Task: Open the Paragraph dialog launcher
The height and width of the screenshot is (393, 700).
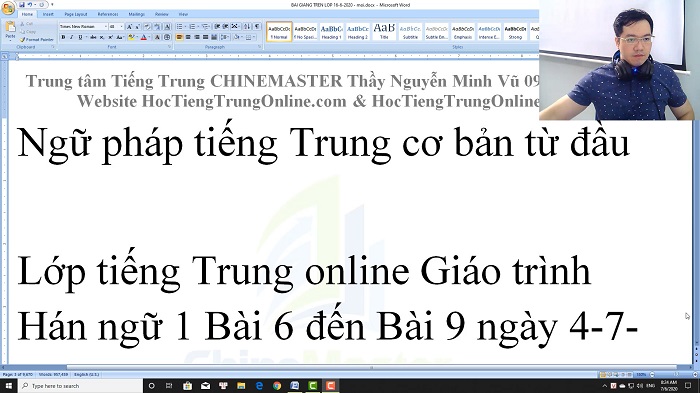Action: [x=260, y=46]
